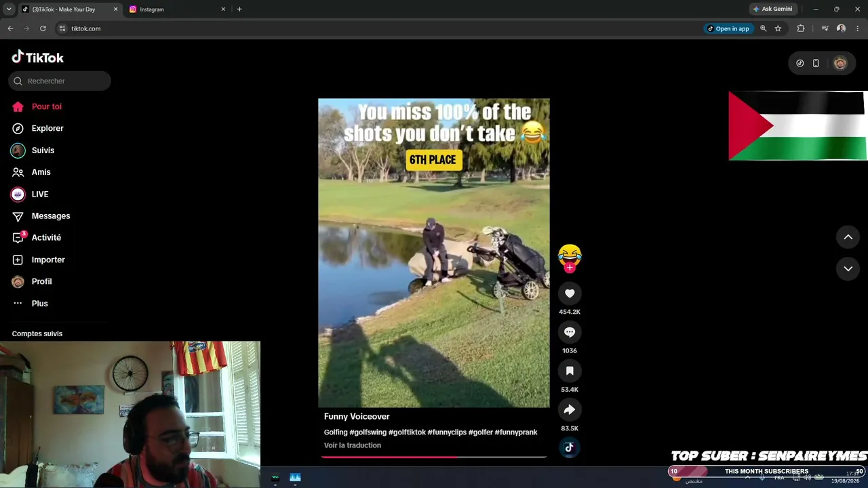Like the video with the heart icon

pos(570,293)
